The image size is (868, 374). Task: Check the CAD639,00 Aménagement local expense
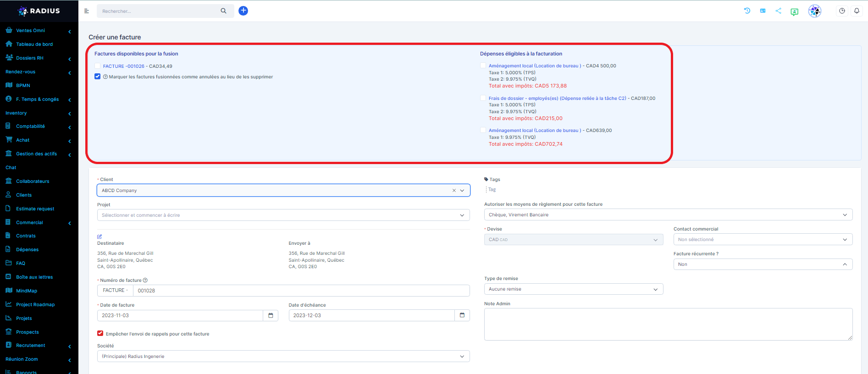pos(483,130)
